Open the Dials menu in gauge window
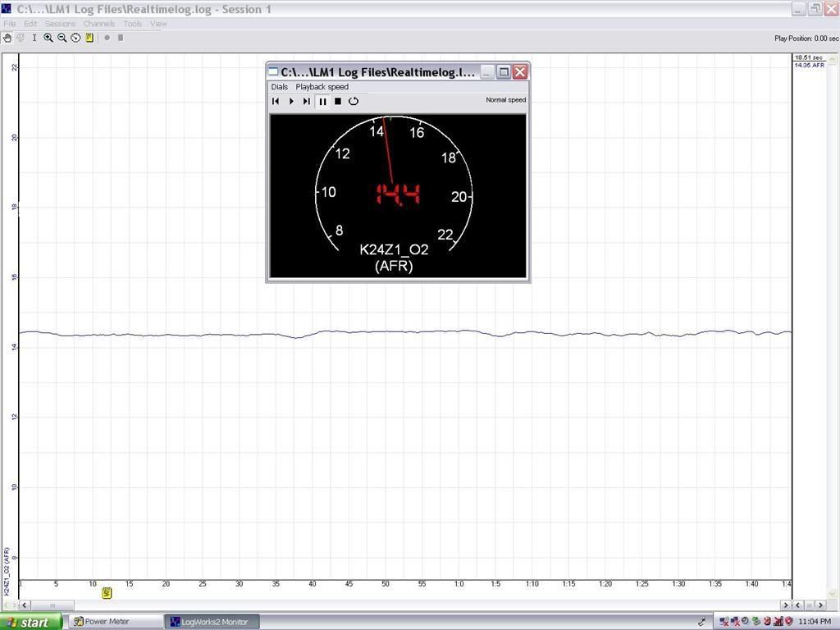 (279, 87)
